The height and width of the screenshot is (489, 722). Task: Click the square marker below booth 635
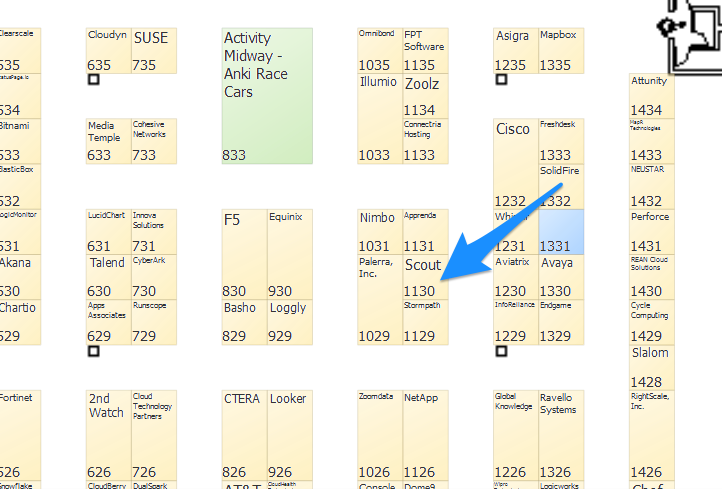tap(93, 80)
